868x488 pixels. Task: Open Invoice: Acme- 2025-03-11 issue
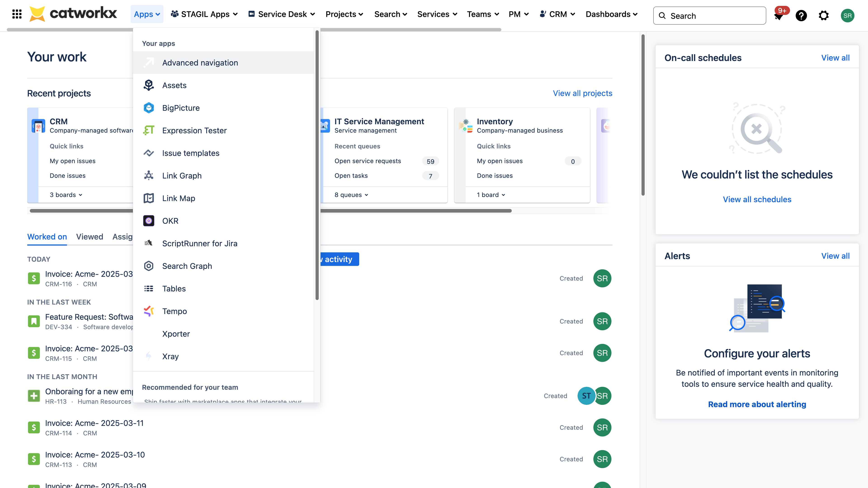[94, 423]
